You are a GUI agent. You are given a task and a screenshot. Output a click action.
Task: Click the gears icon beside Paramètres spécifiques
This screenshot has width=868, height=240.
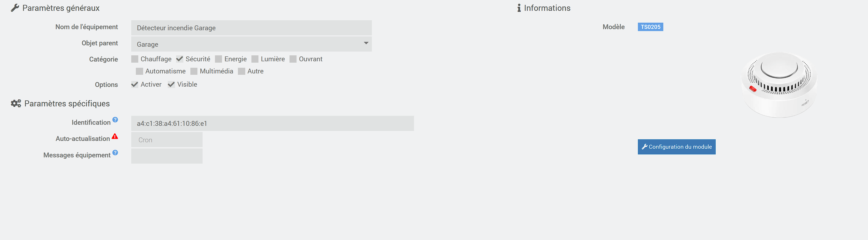(16, 103)
